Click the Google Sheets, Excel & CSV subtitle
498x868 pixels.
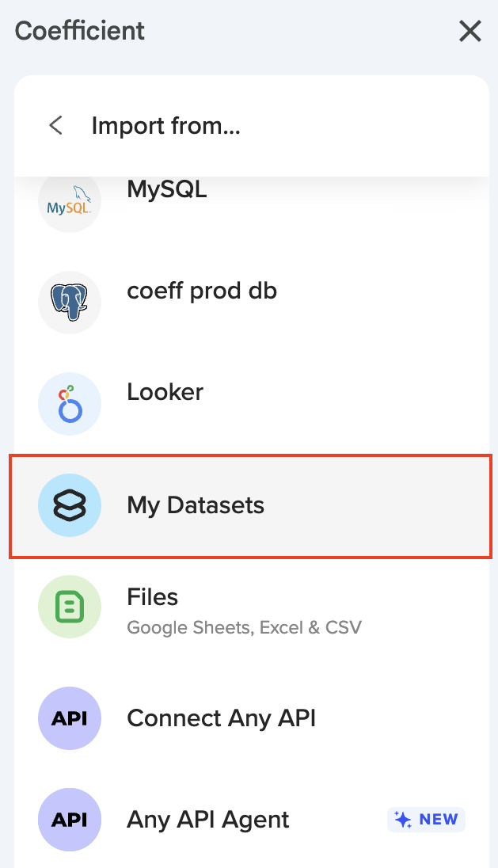click(244, 628)
